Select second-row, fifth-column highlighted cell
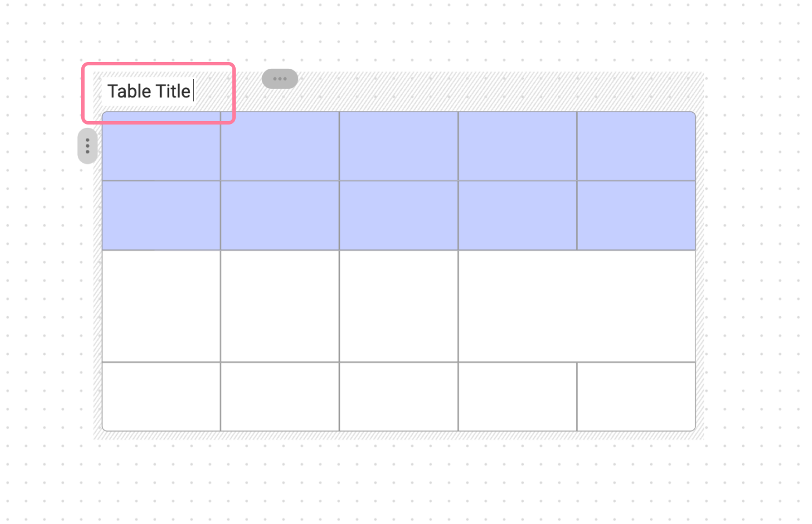The width and height of the screenshot is (812, 524). [637, 215]
